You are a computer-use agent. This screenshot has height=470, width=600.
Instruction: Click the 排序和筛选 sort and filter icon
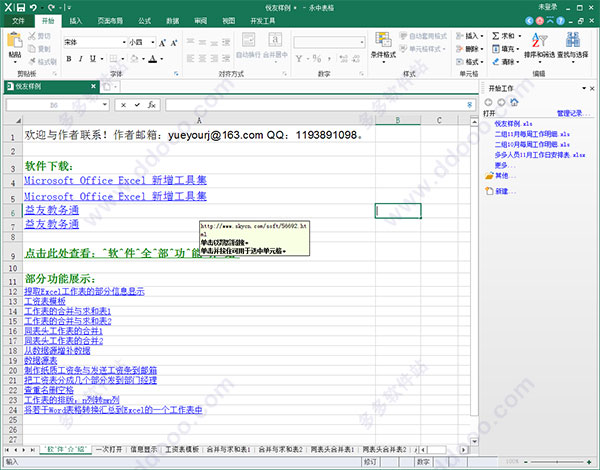click(x=539, y=40)
